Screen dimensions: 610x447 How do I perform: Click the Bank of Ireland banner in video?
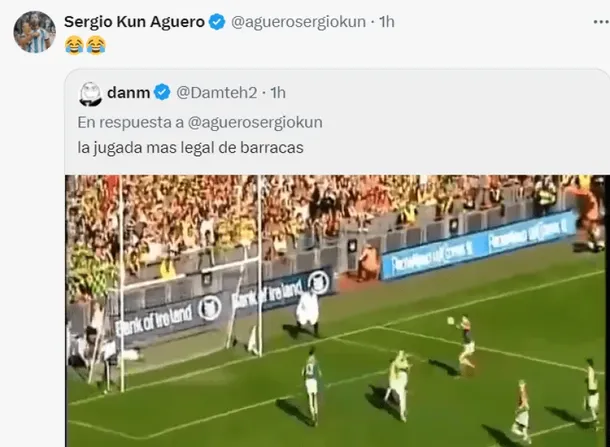click(224, 303)
